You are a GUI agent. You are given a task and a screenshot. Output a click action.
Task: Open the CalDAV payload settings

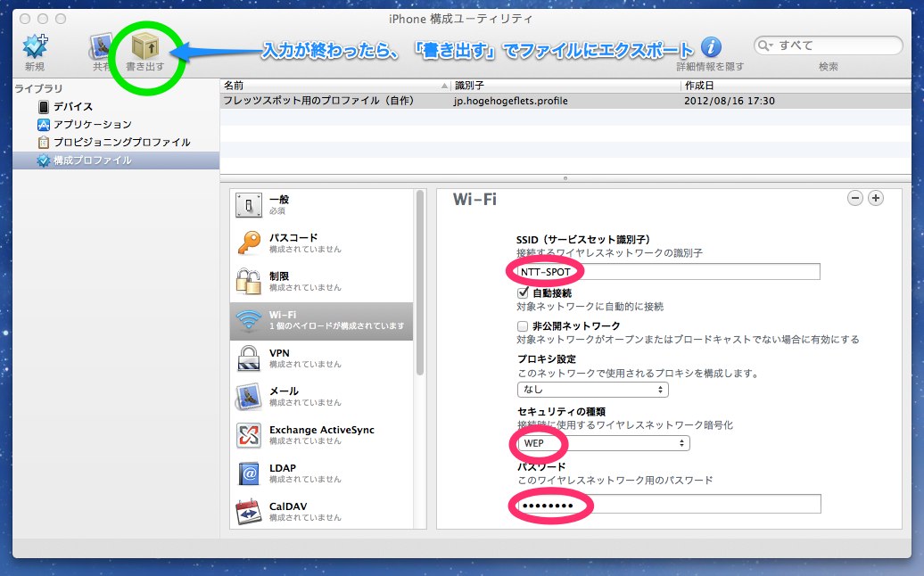322,511
